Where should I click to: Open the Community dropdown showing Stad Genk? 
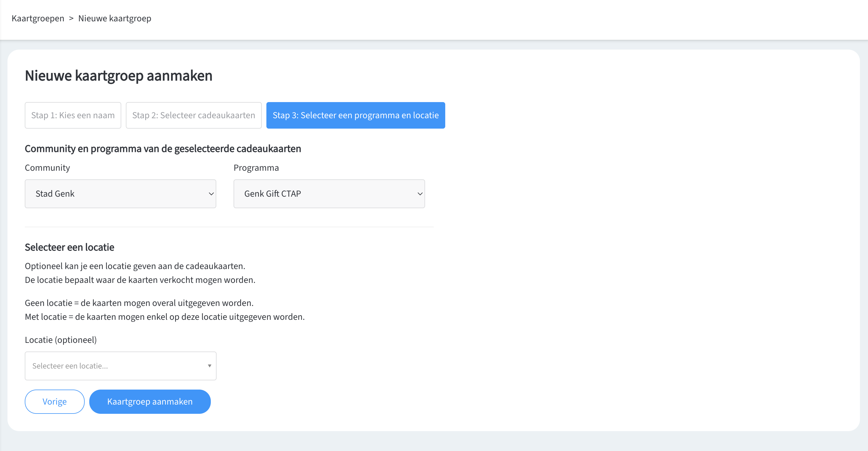120,193
